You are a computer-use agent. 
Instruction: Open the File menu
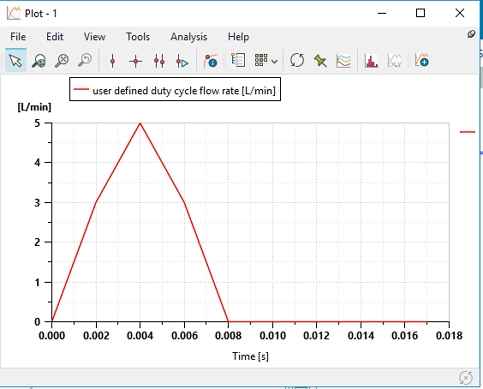(18, 36)
